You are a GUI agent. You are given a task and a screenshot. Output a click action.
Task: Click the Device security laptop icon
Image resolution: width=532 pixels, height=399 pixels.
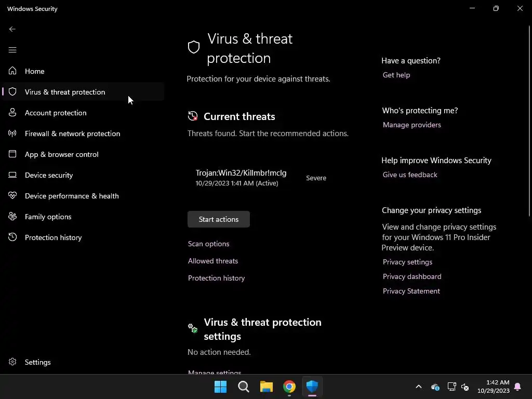pyautogui.click(x=12, y=175)
